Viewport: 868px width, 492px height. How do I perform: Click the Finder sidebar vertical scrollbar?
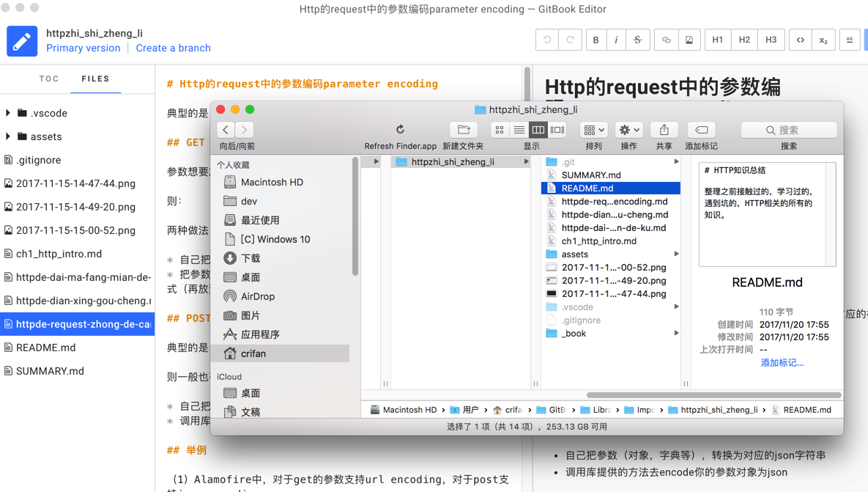point(355,216)
